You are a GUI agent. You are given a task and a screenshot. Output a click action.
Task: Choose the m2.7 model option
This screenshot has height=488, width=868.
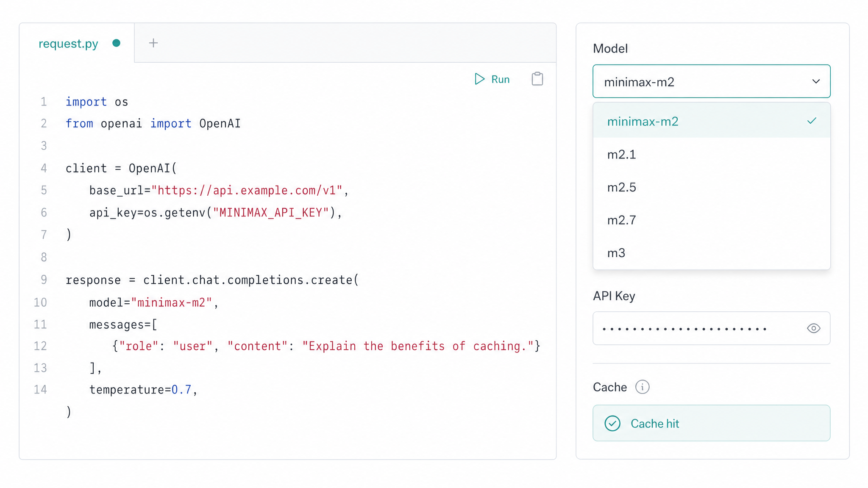pos(711,220)
